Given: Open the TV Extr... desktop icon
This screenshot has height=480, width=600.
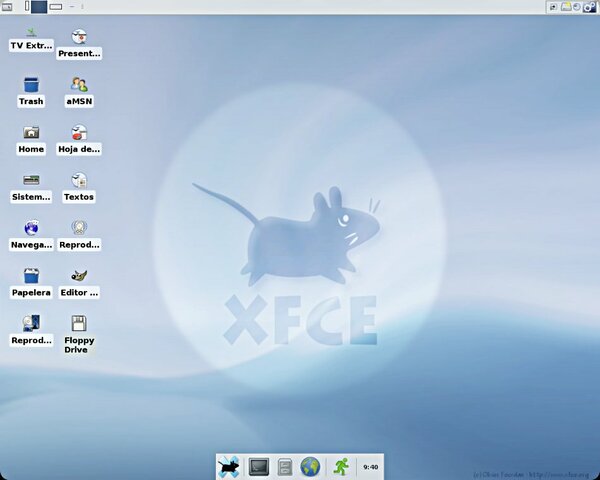Looking at the screenshot, I should coord(31,40).
